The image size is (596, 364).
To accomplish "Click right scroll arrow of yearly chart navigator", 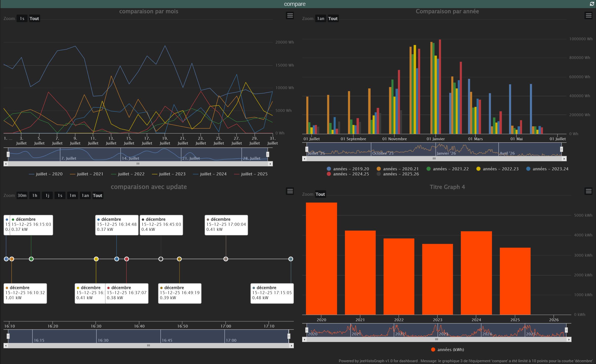I will 564,159.
